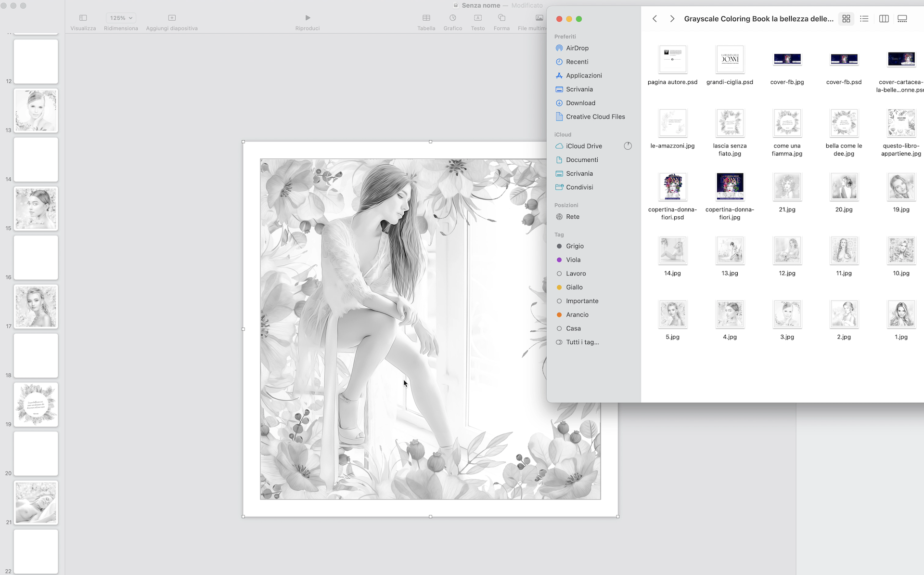The image size is (924, 575).
Task: Select the file pagina autore.psd
Action: click(x=672, y=59)
